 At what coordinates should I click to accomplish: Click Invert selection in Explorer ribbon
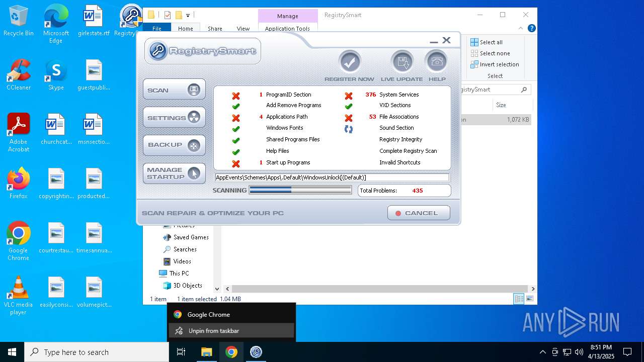(x=495, y=64)
